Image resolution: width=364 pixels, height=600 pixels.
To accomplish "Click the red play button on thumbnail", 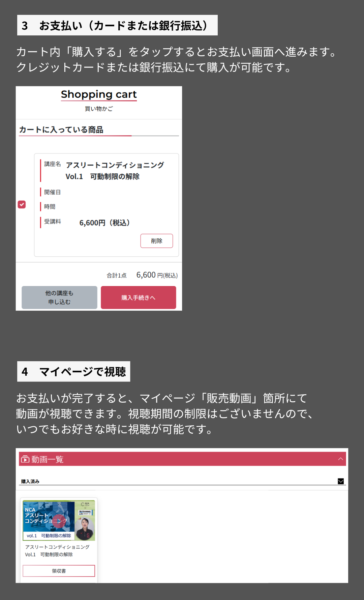I will tap(59, 521).
